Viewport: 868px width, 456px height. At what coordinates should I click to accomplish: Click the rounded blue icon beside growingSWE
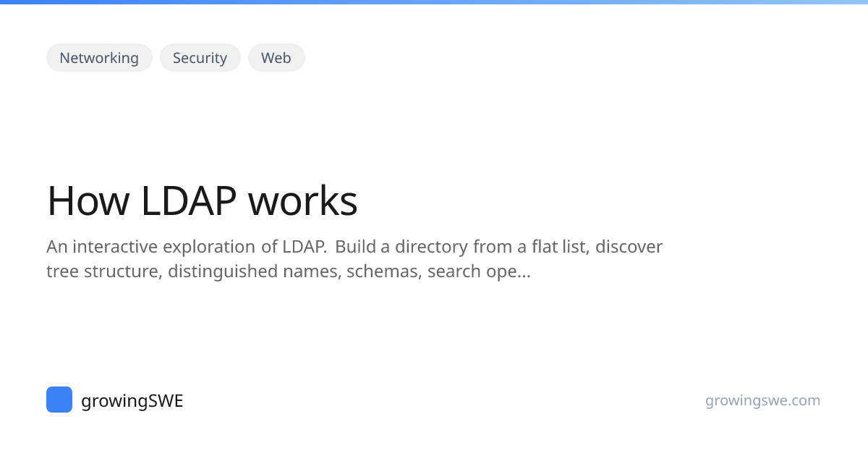click(x=59, y=397)
